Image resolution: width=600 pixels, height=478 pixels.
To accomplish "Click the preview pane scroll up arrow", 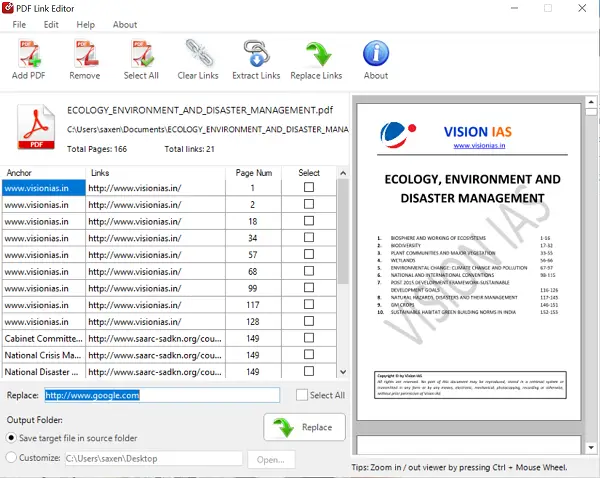I will pyautogui.click(x=591, y=102).
